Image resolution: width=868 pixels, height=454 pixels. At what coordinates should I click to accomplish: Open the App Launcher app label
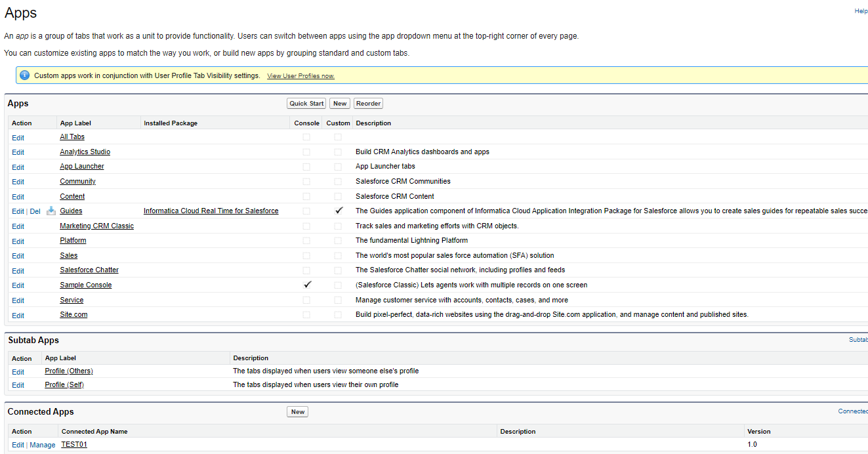(82, 167)
